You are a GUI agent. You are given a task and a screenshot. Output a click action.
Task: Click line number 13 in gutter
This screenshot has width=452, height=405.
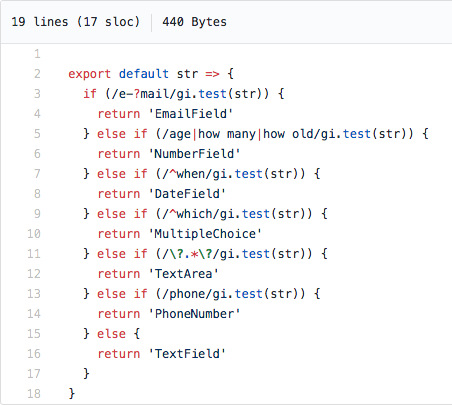click(34, 294)
